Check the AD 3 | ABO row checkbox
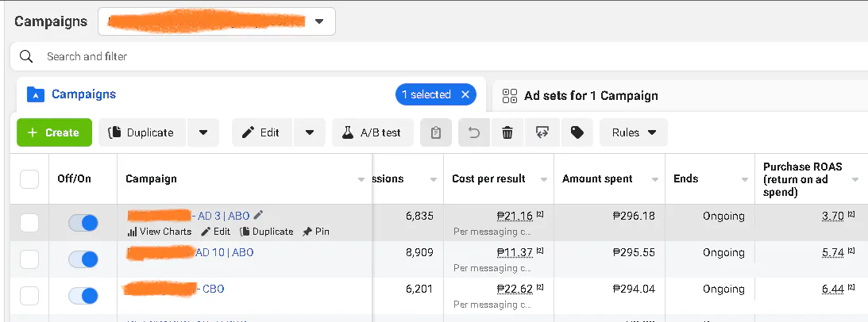This screenshot has width=868, height=322. point(29,223)
